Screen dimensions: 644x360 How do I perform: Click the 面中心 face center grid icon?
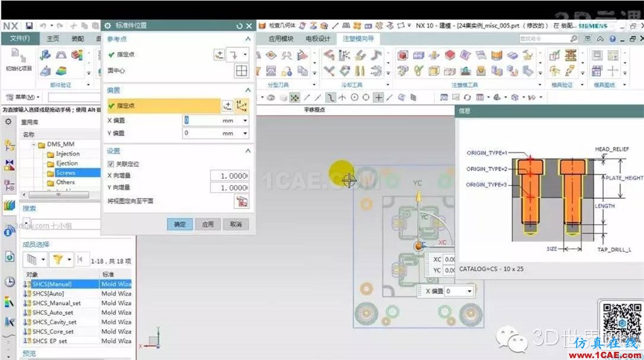(241, 70)
